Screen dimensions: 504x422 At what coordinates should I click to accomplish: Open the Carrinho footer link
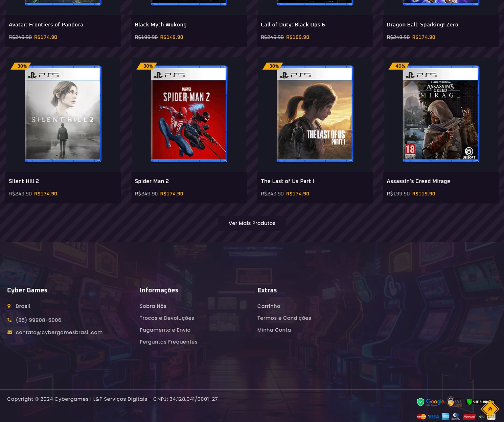coord(269,306)
